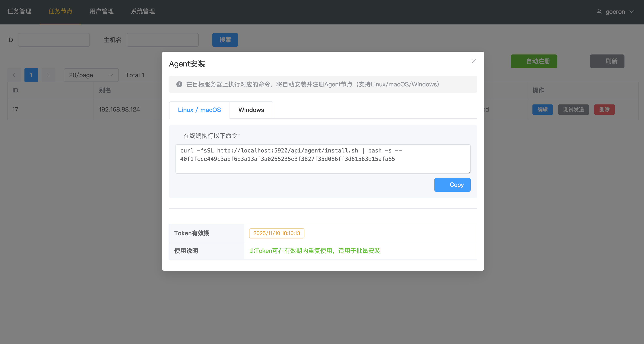
Task: Copy the install command
Action: [x=452, y=185]
